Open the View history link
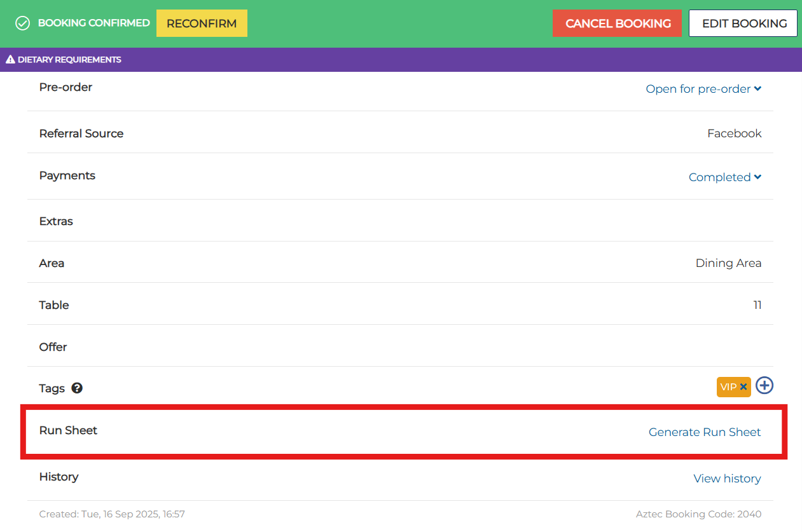This screenshot has height=532, width=802. pos(727,479)
